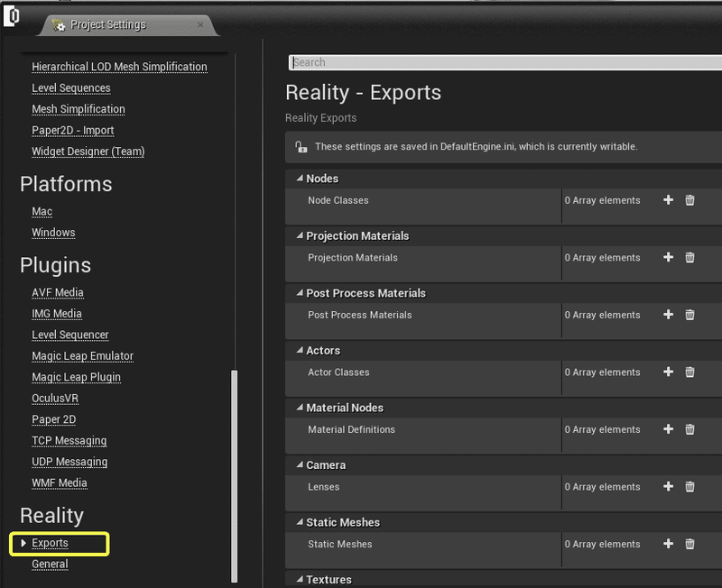Open Reality General settings

click(50, 565)
